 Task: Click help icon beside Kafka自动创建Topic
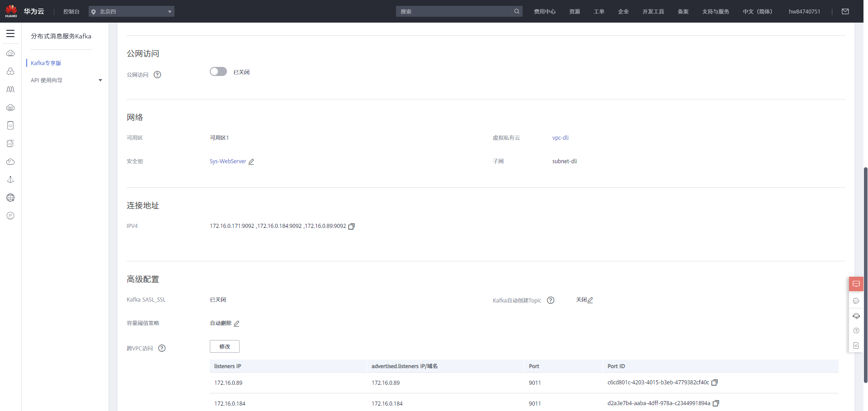(551, 300)
